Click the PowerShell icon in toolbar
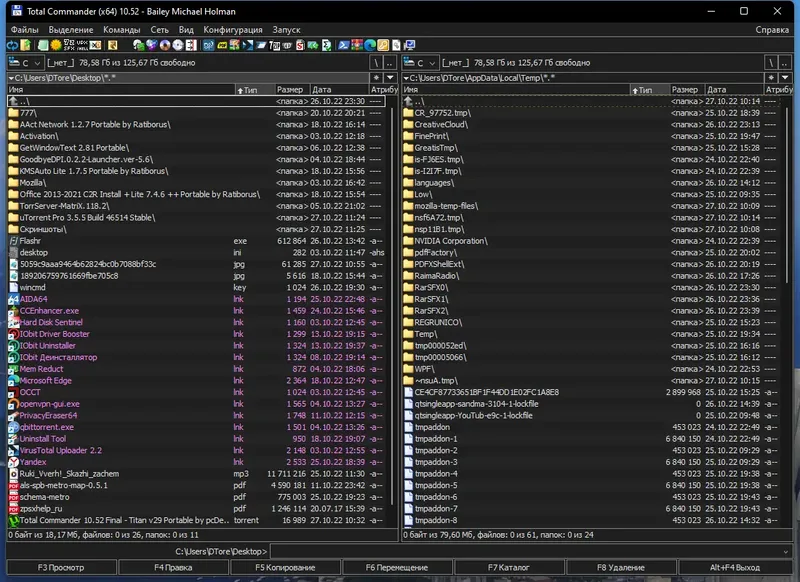 coord(343,45)
